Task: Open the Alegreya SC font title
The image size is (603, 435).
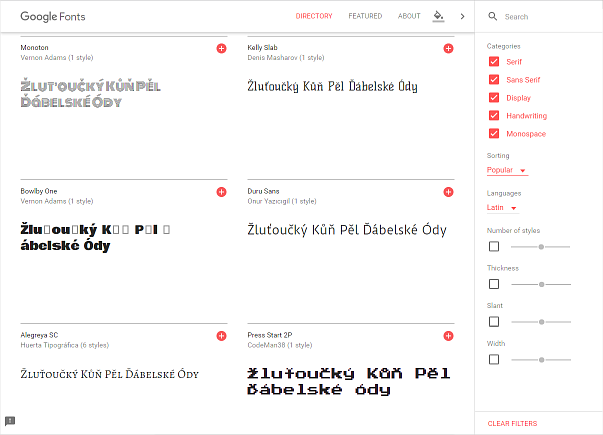Action: click(x=39, y=335)
